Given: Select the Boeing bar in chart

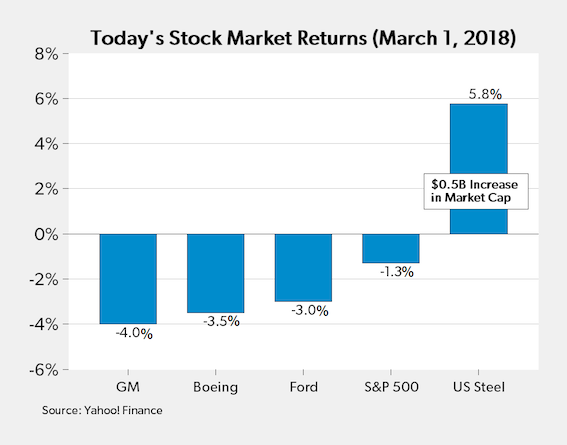Looking at the screenshot, I should (x=216, y=273).
